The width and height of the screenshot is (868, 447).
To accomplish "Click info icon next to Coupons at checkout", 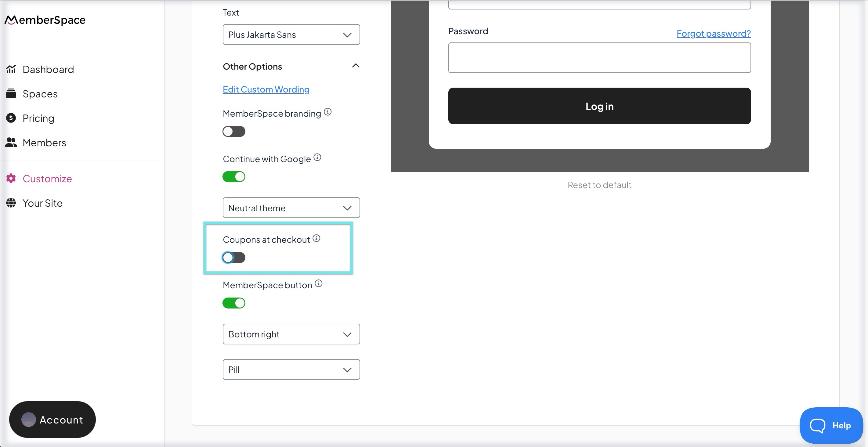I will click(316, 238).
